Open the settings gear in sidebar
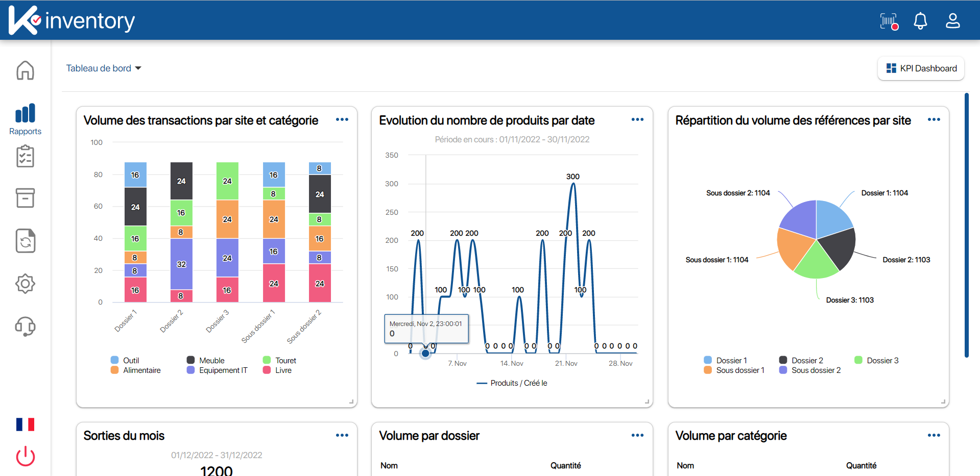This screenshot has width=980, height=476. [25, 284]
